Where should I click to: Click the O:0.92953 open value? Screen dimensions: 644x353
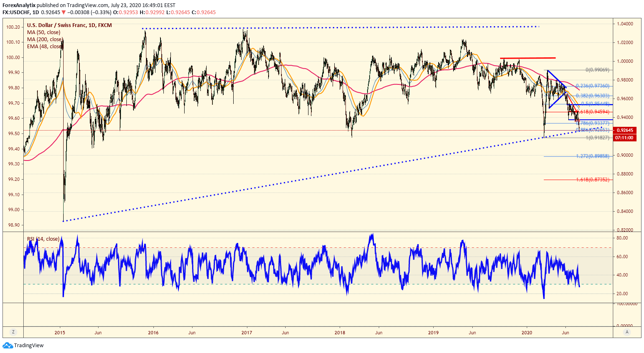[x=126, y=12]
